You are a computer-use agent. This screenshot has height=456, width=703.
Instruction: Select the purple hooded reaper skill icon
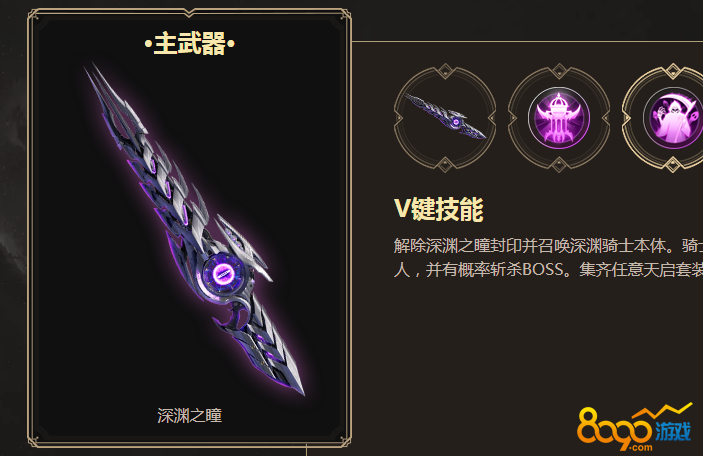[x=673, y=118]
